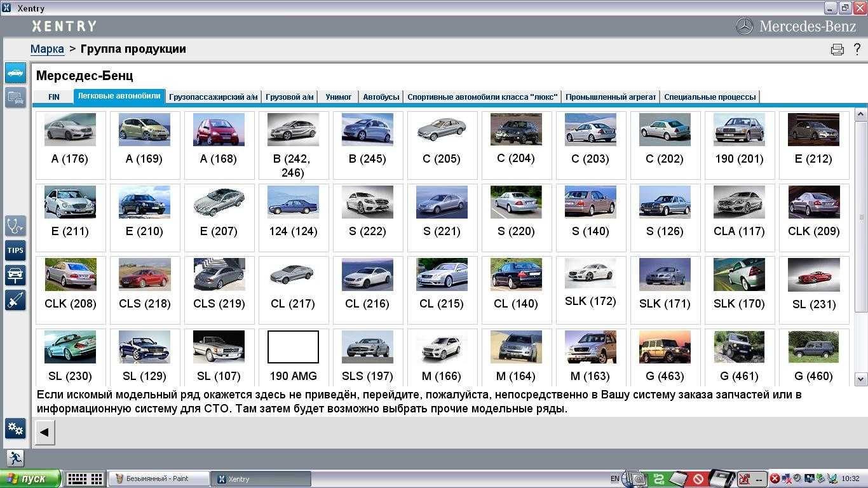The width and height of the screenshot is (868, 488).
Task: Select model SL (129)
Action: (x=144, y=357)
